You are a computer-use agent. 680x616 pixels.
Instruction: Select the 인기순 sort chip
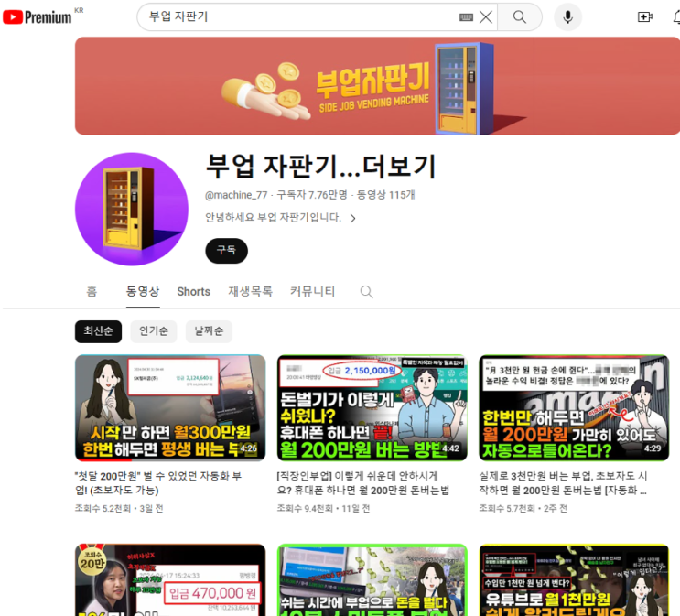(x=154, y=331)
